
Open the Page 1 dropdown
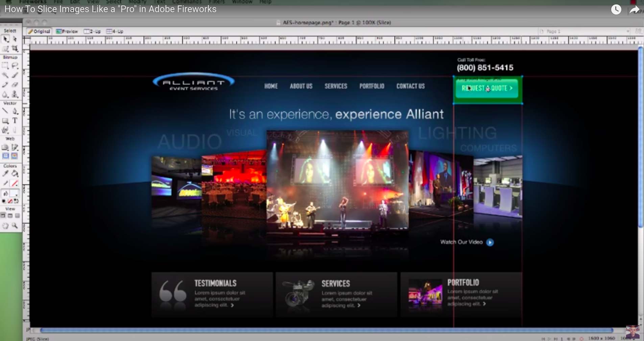(x=584, y=31)
